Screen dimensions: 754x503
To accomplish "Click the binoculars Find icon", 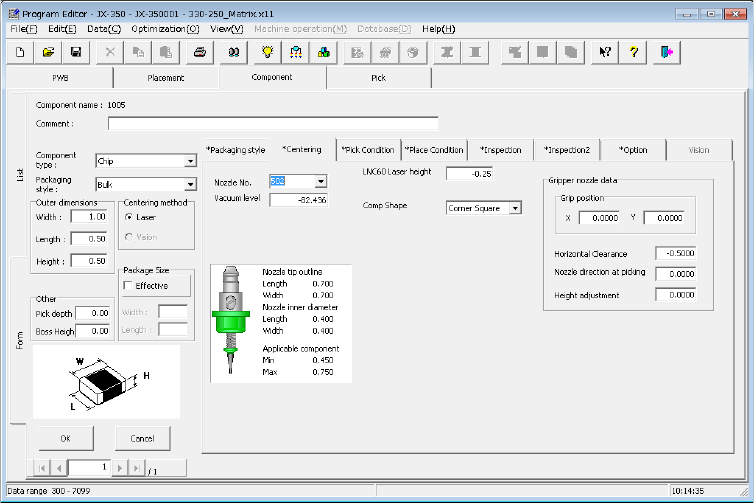I will [234, 52].
